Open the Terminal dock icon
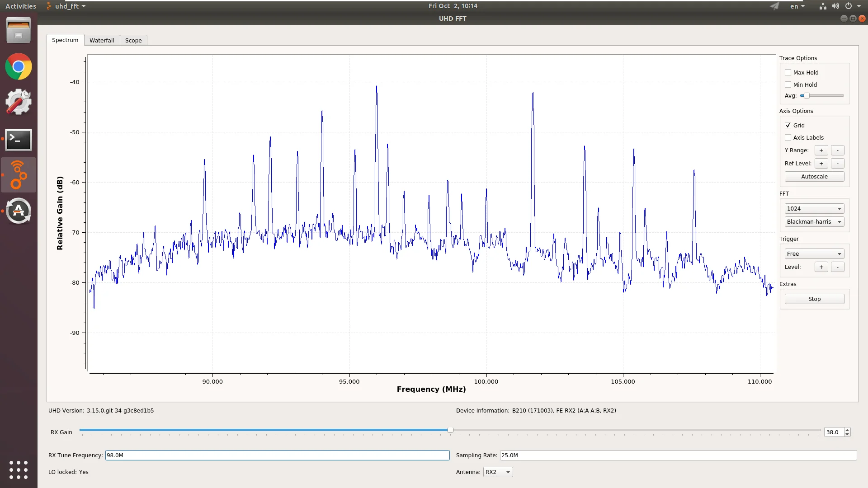 coord(19,140)
